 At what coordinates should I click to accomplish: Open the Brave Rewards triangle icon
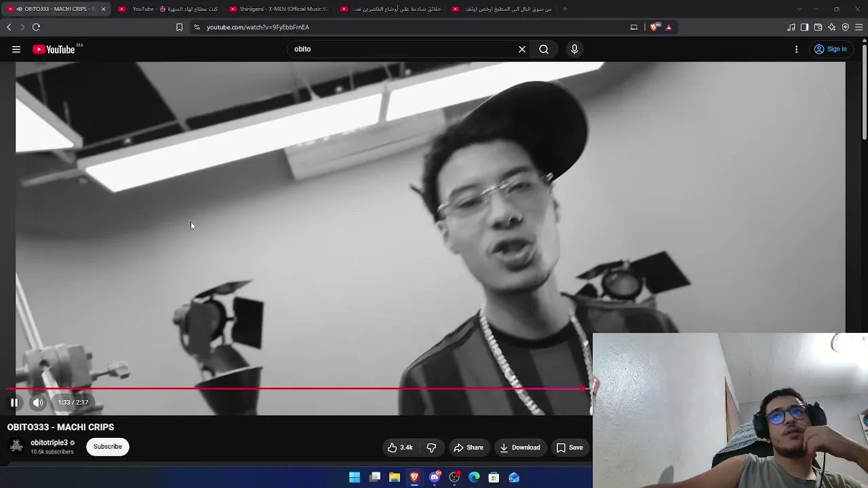pyautogui.click(x=669, y=27)
